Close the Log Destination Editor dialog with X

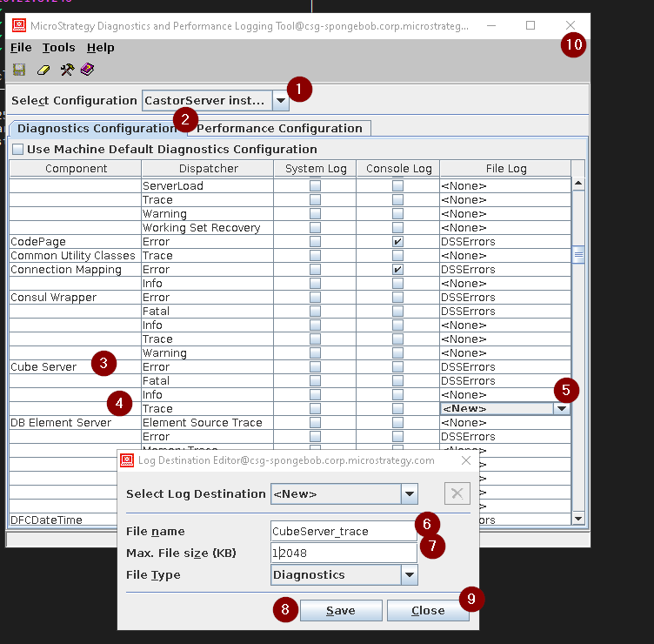coord(465,460)
